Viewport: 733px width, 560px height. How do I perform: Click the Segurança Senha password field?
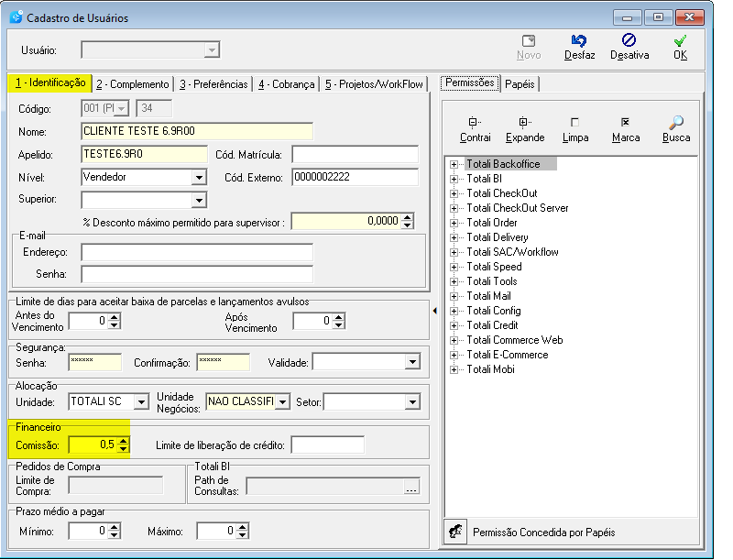click(x=95, y=362)
